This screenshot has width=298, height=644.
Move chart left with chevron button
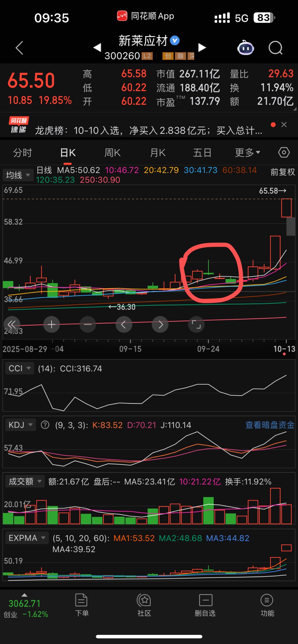coord(124,324)
